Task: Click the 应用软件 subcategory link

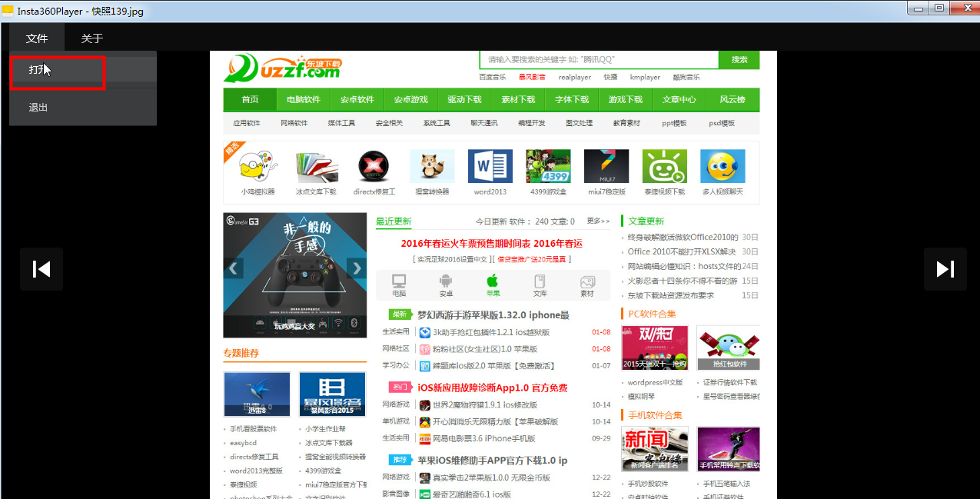Action: tap(247, 123)
